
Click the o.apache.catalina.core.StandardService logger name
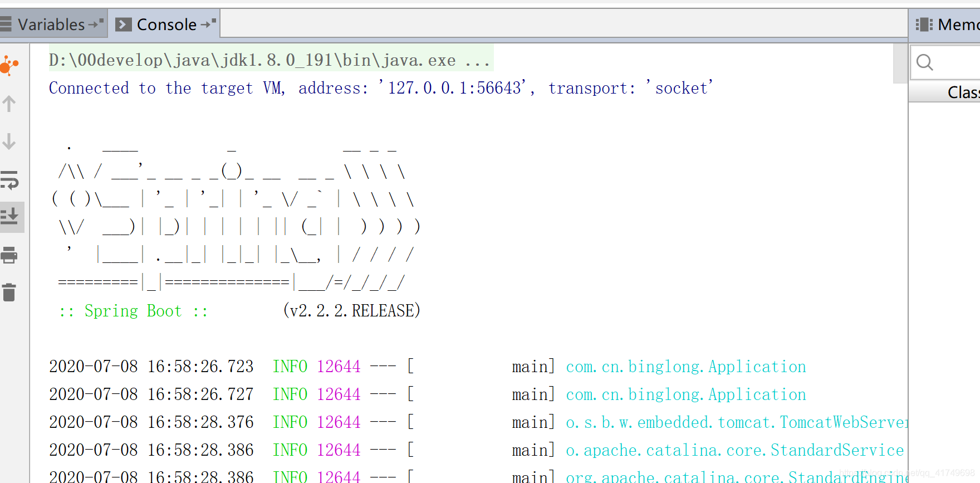735,450
